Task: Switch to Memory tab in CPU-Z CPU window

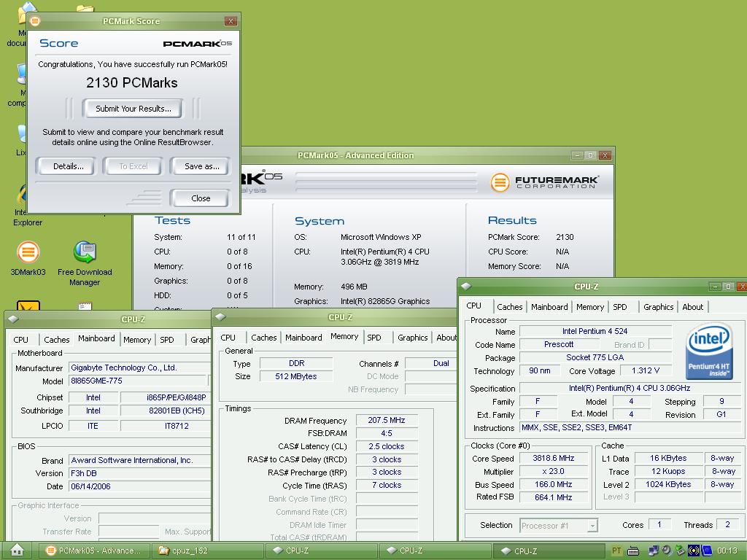Action: coord(589,307)
